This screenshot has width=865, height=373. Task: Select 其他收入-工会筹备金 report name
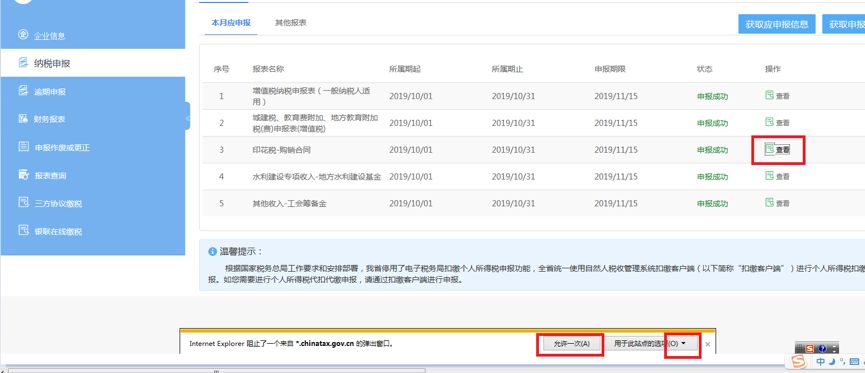coord(289,203)
